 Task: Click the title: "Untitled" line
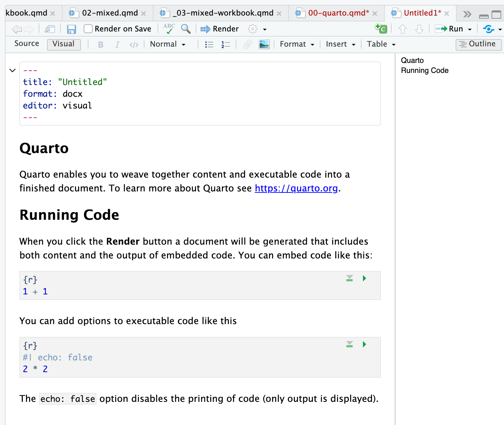click(65, 82)
